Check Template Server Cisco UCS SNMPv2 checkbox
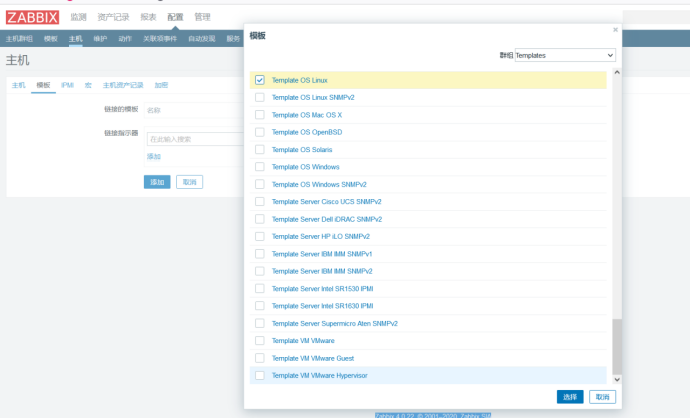691x418 pixels. click(x=260, y=202)
